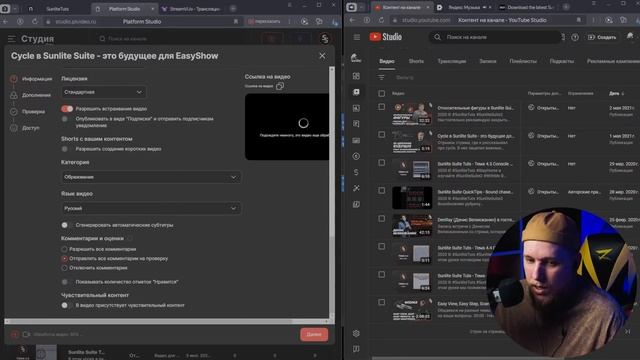Screen dimensions: 640x360
Task: Open Copyright icon in YouTube Studio sidebar
Action: click(x=356, y=156)
